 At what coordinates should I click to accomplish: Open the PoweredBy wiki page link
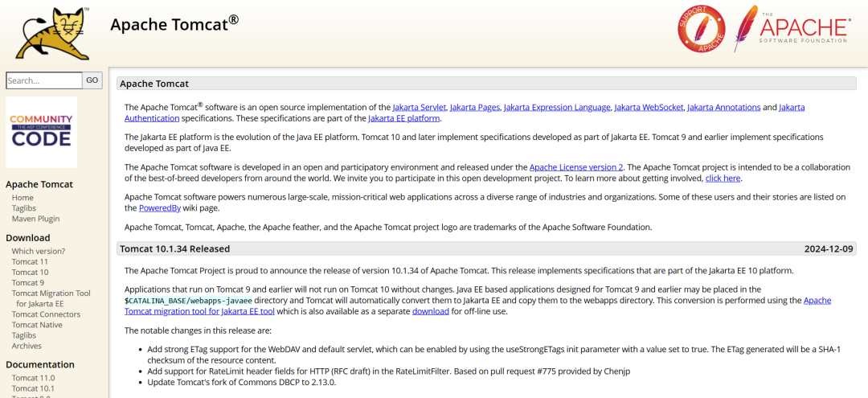158,208
